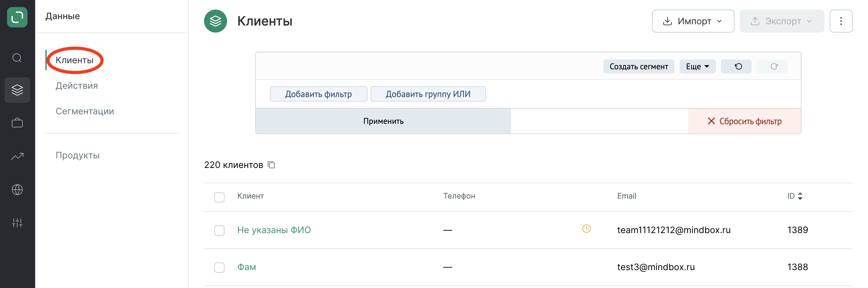Click the Mindbox logo icon
Image resolution: width=868 pixels, height=288 pixels.
(x=17, y=17)
